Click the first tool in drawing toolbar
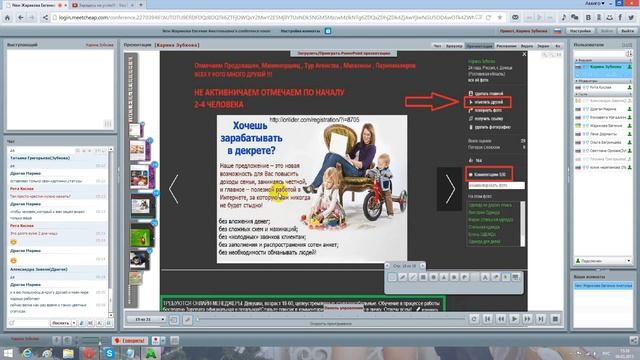The image size is (640, 360). (x=392, y=278)
